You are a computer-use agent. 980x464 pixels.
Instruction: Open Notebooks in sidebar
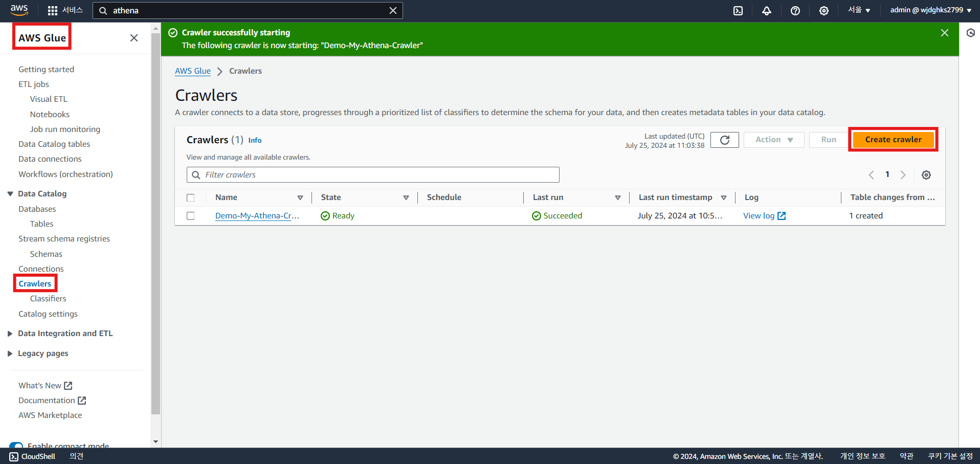pos(50,115)
